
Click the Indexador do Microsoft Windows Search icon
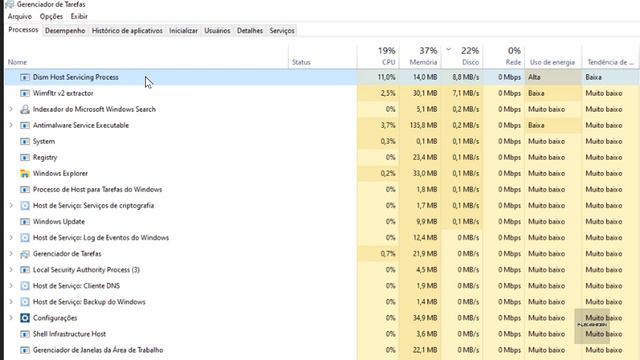(25, 109)
